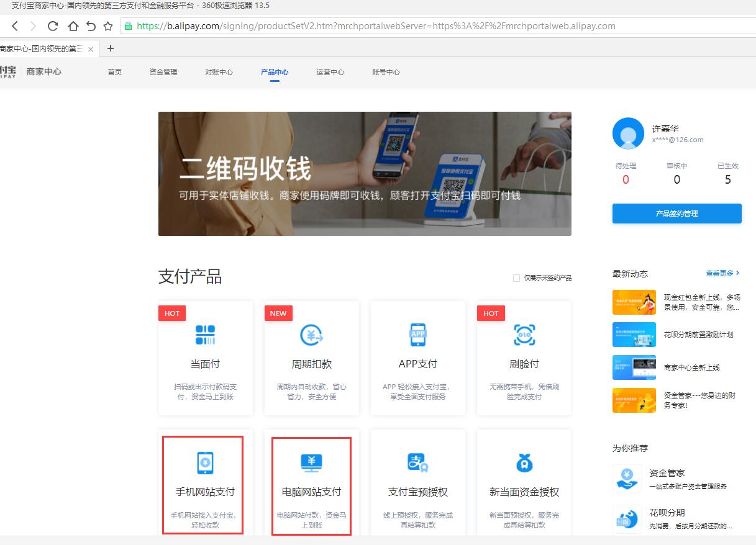Image resolution: width=756 pixels, height=545 pixels.
Task: Click the 周期扣款 product title
Action: click(x=312, y=364)
